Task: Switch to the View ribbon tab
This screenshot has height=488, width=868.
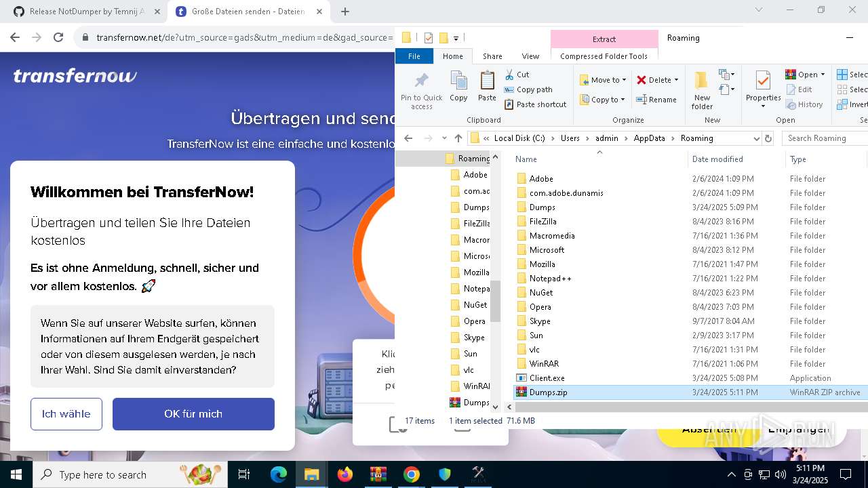Action: click(530, 56)
